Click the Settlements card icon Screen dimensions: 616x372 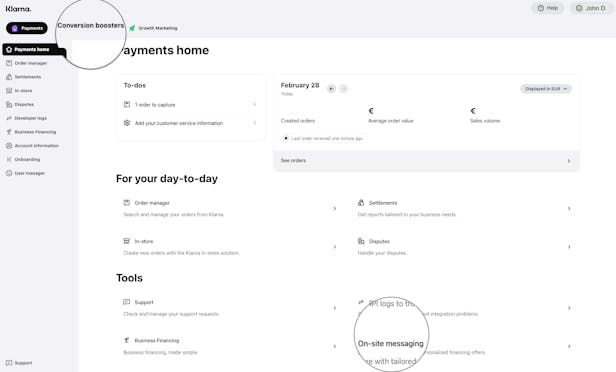(x=361, y=203)
